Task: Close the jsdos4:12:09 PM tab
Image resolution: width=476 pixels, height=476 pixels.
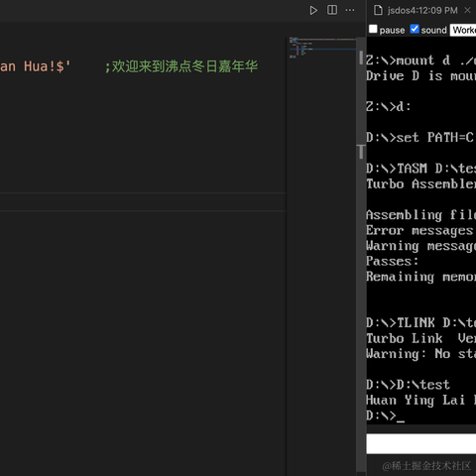Action: click(x=467, y=10)
